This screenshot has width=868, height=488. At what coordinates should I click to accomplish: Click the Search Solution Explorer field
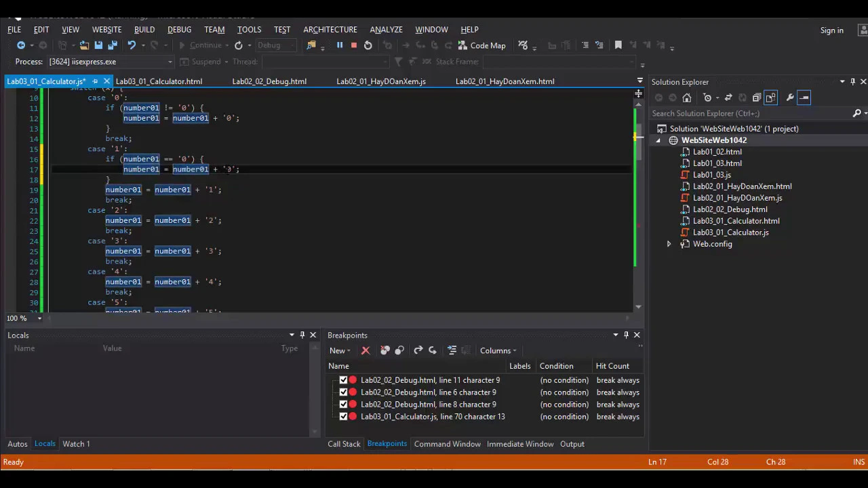point(749,114)
